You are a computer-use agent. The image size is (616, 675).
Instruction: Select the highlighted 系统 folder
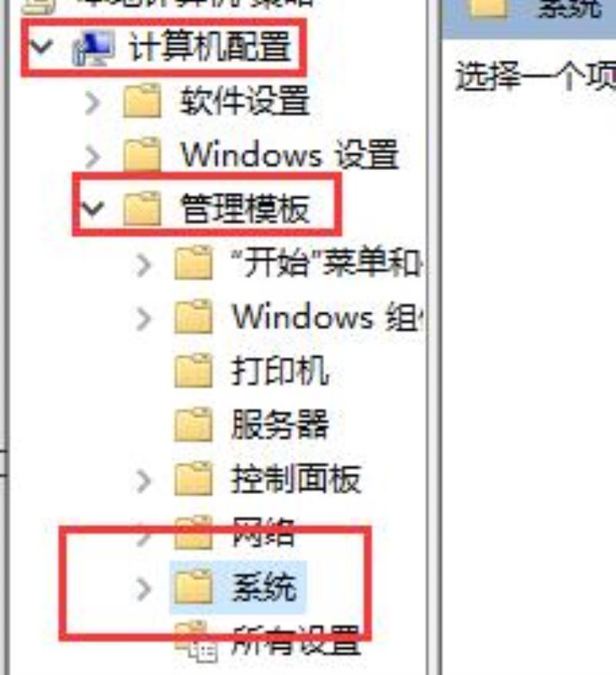238,587
